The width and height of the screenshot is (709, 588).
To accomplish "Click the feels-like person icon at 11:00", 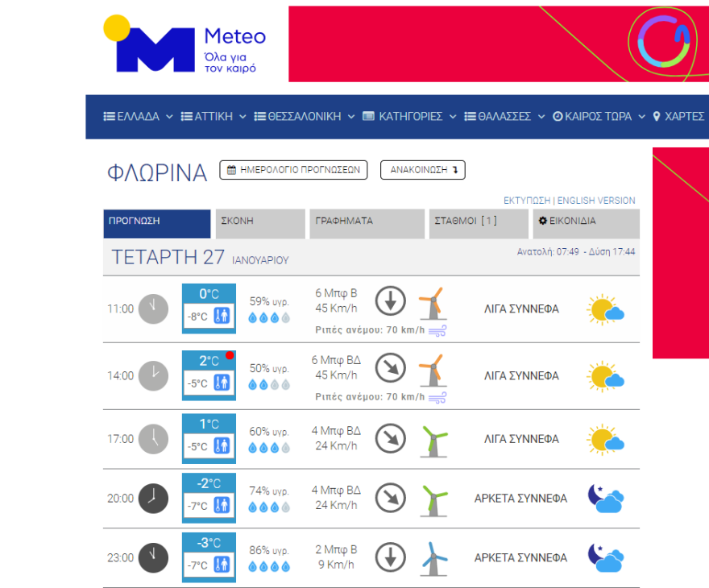I will coord(222,317).
